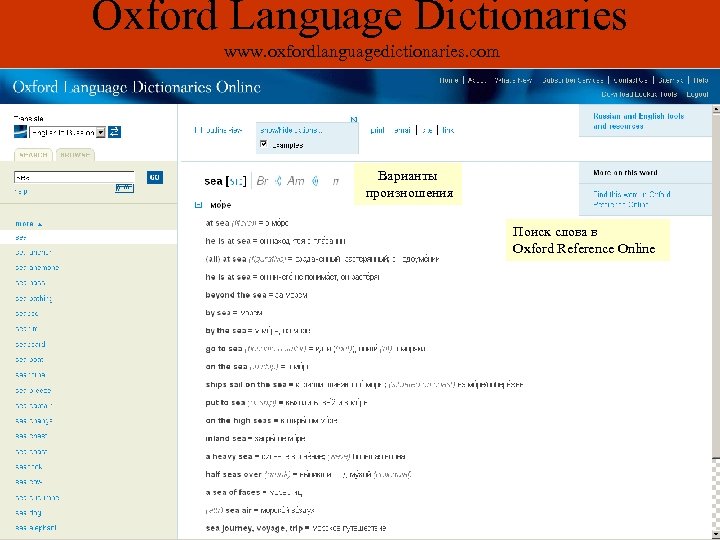Click the 'half seas over' example
720x540 pixels.
(x=308, y=474)
